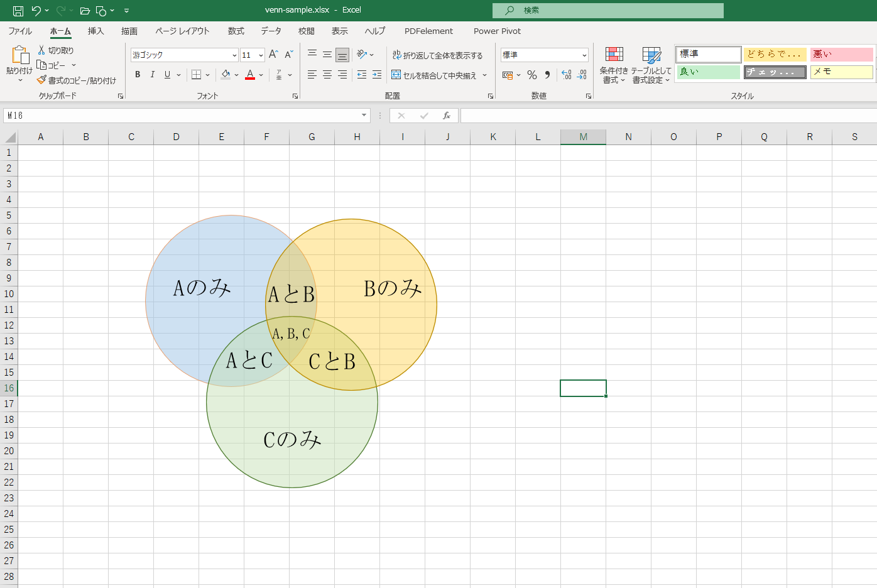The width and height of the screenshot is (877, 588).
Task: Toggle Bold formatting
Action: [138, 75]
